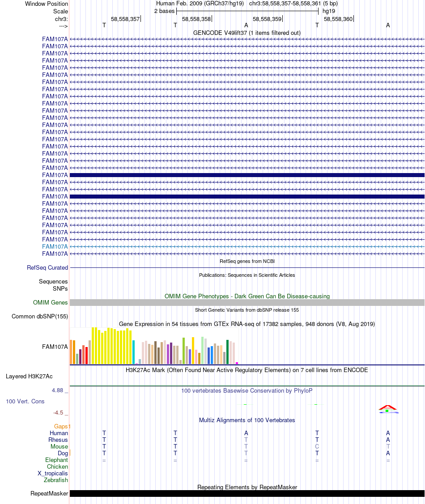Select the RefSeq Curated track label
Image resolution: width=425 pixels, height=504 pixels.
pyautogui.click(x=47, y=267)
